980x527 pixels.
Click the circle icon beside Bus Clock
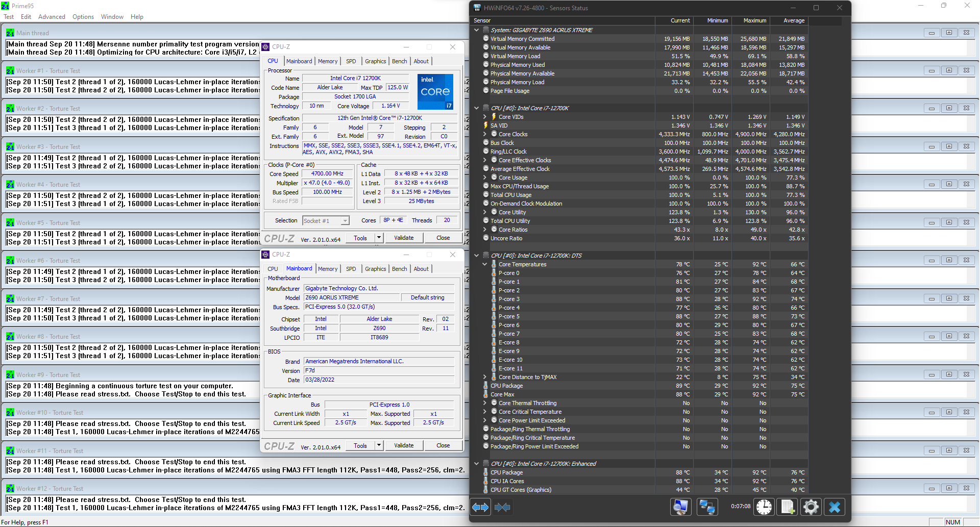pyautogui.click(x=486, y=142)
